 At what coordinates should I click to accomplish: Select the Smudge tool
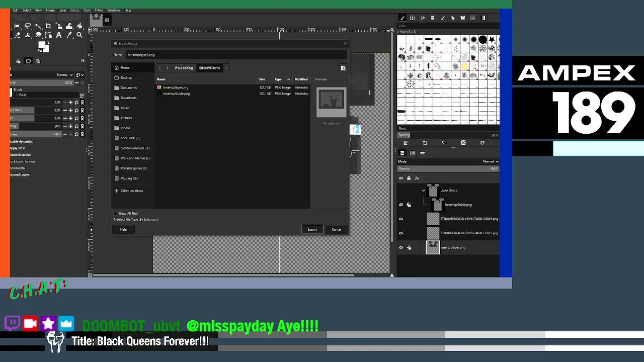38,35
